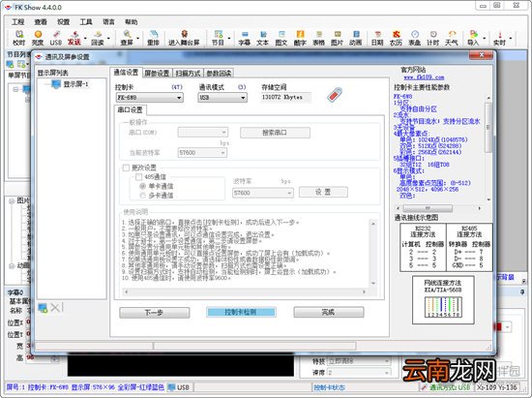
Task: Open the 亮度 brightness tool
Action: [38, 38]
